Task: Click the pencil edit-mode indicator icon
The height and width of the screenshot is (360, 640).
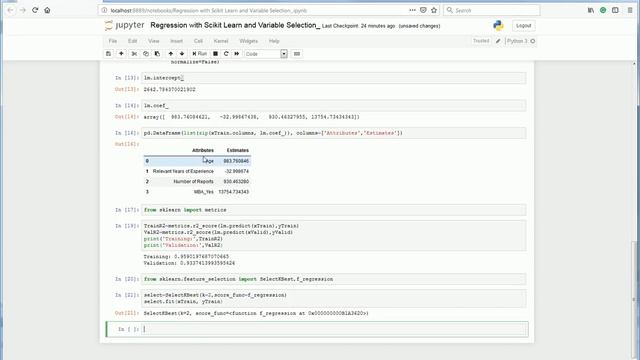Action: 498,41
